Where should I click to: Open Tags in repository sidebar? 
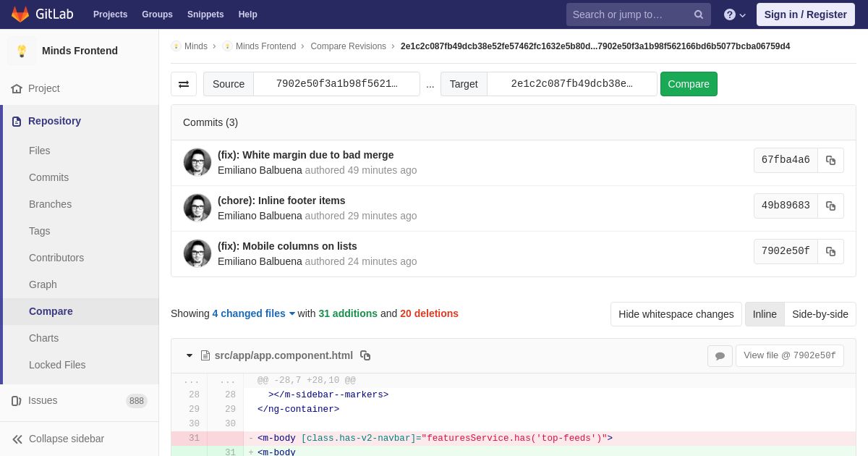(x=40, y=231)
